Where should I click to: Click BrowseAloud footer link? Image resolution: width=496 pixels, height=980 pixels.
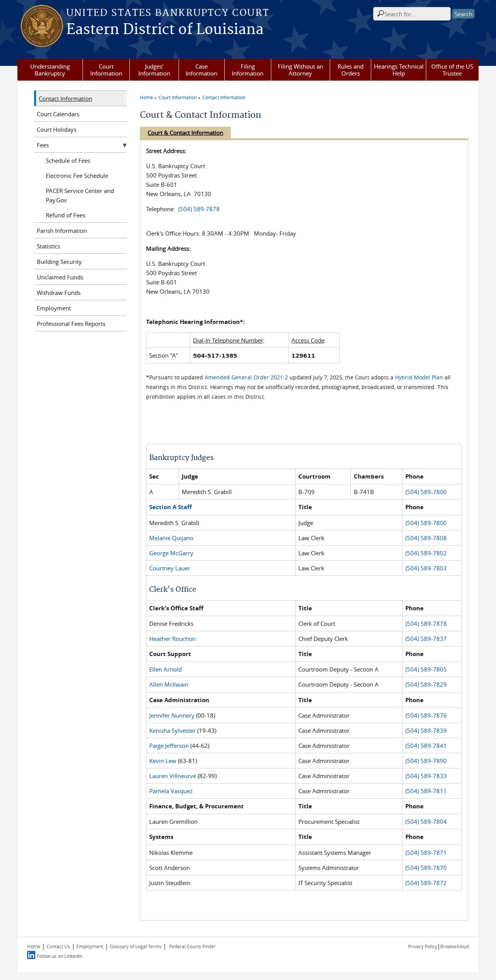(455, 946)
